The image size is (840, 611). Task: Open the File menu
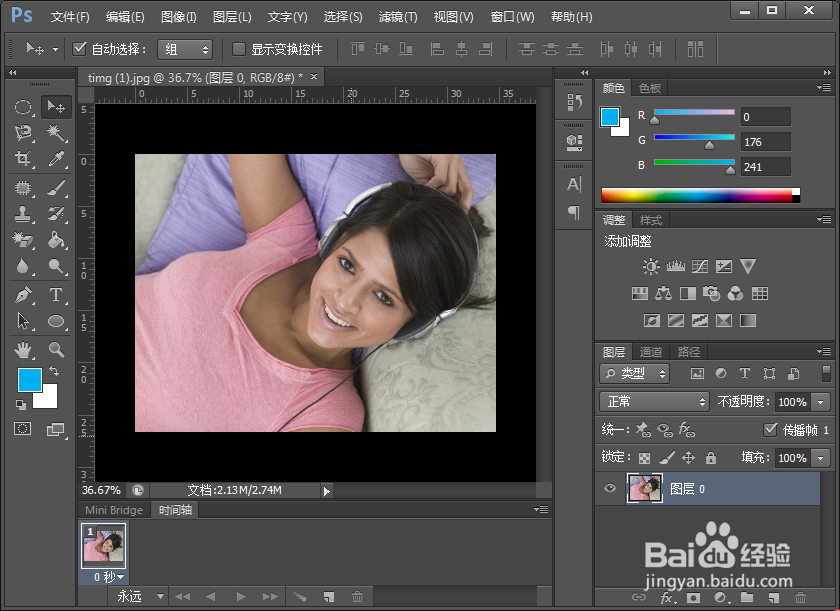[70, 17]
